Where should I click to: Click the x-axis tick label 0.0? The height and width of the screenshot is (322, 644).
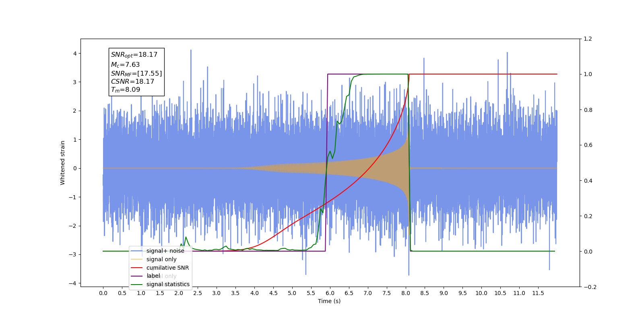tap(103, 293)
